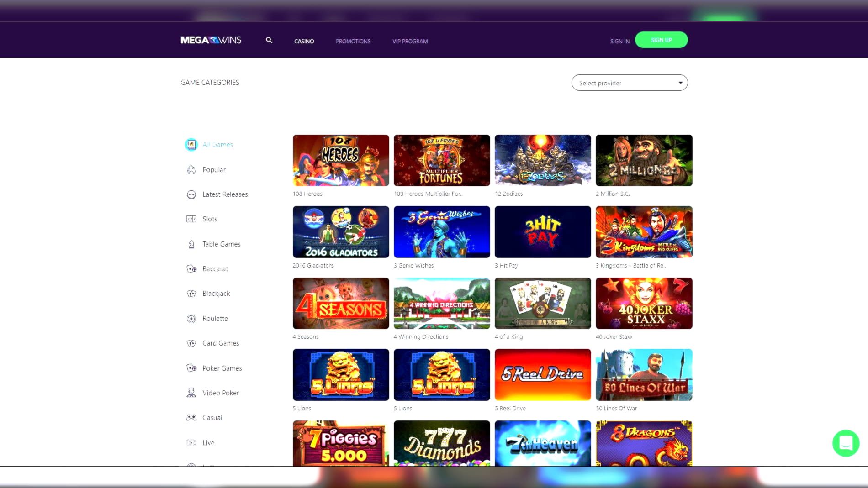
Task: Open the 2016 Gladiators thumbnail
Action: pyautogui.click(x=341, y=232)
